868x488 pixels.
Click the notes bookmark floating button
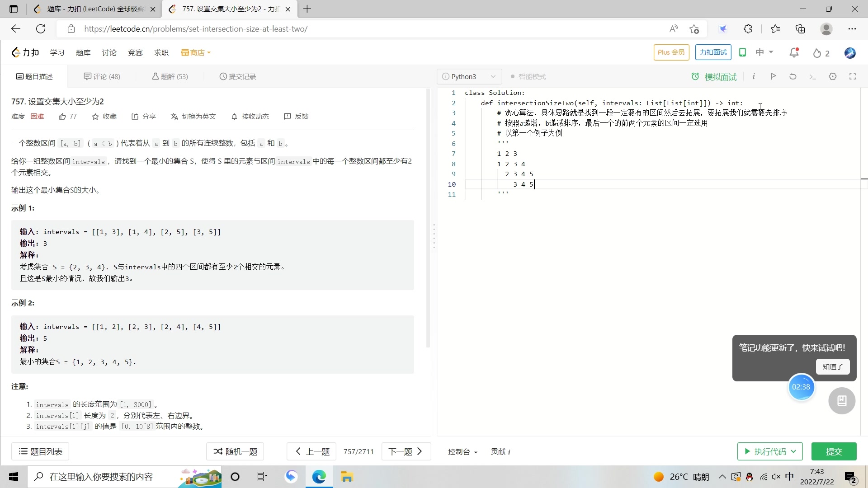[842, 401]
